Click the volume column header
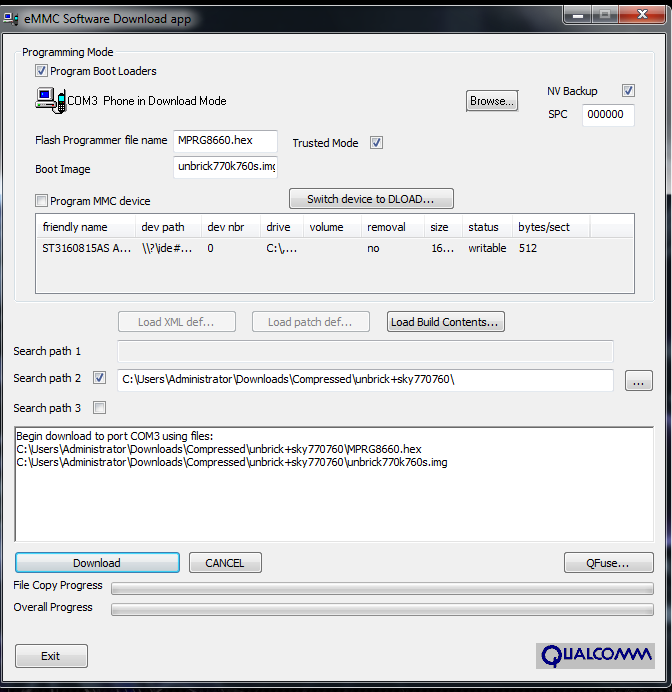Screen dimensions: 672x692 332,227
